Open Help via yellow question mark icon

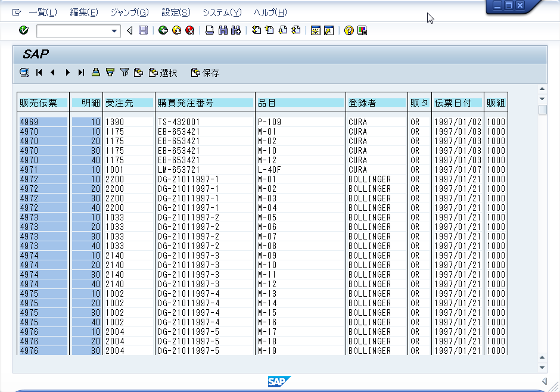pos(349,30)
